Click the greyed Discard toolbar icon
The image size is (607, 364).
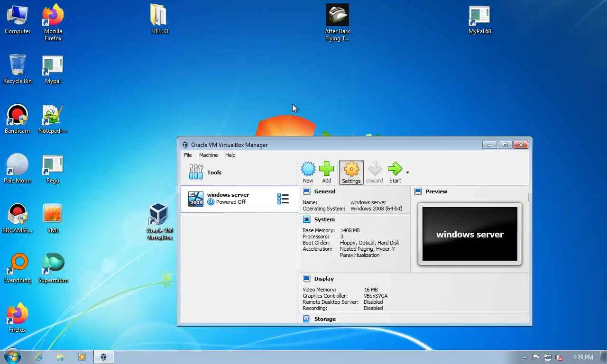tap(375, 173)
